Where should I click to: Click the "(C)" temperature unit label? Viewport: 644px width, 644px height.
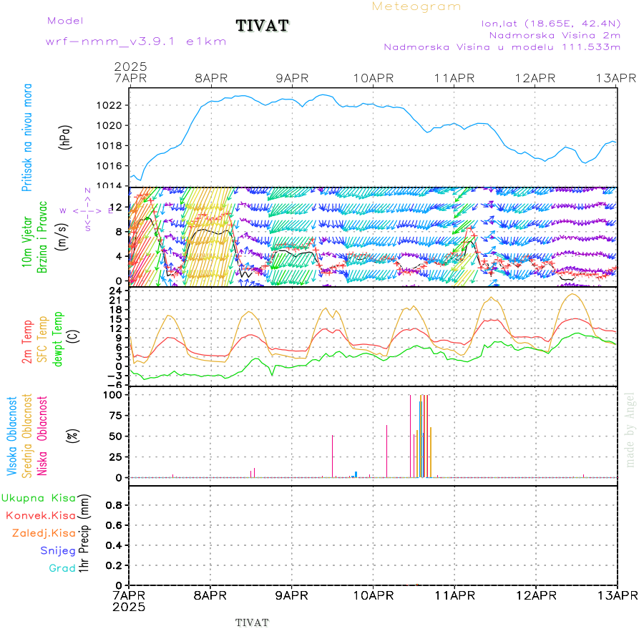74,336
